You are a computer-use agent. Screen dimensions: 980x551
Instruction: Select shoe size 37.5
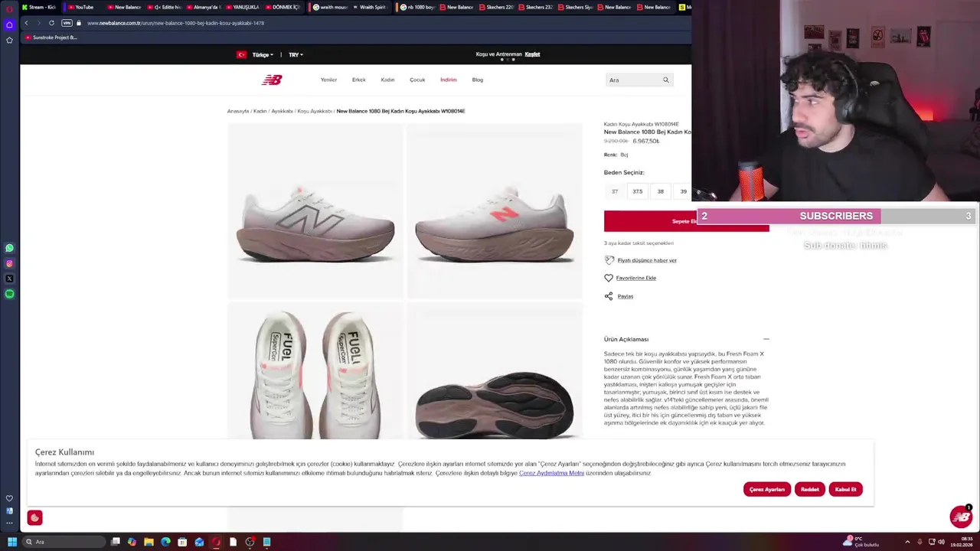(638, 191)
